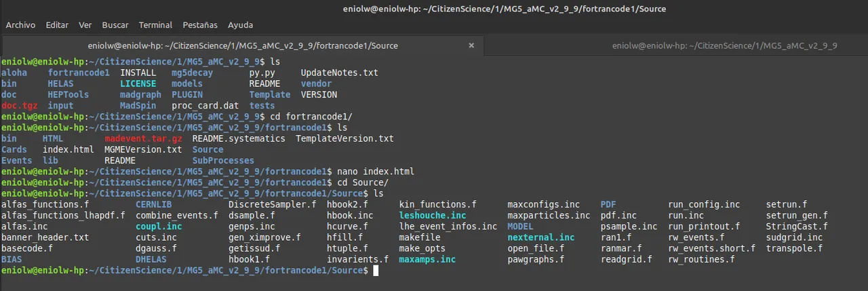Click the file name setrun_gen.f
The width and height of the screenshot is (868, 291).
pyautogui.click(x=797, y=216)
